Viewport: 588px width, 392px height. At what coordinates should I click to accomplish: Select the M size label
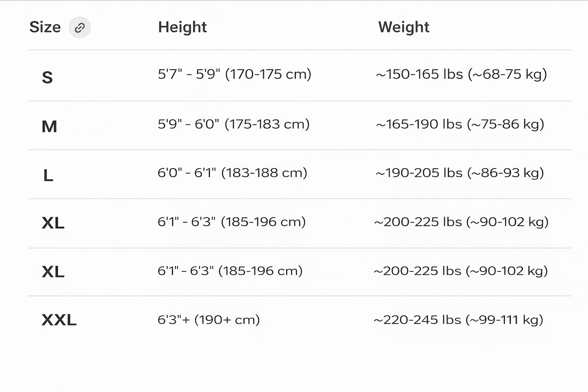coord(49,127)
